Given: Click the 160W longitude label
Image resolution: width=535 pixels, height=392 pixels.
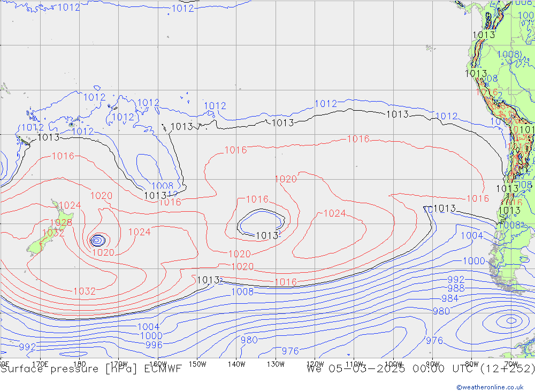Looking at the screenshot, I should pyautogui.click(x=158, y=364).
